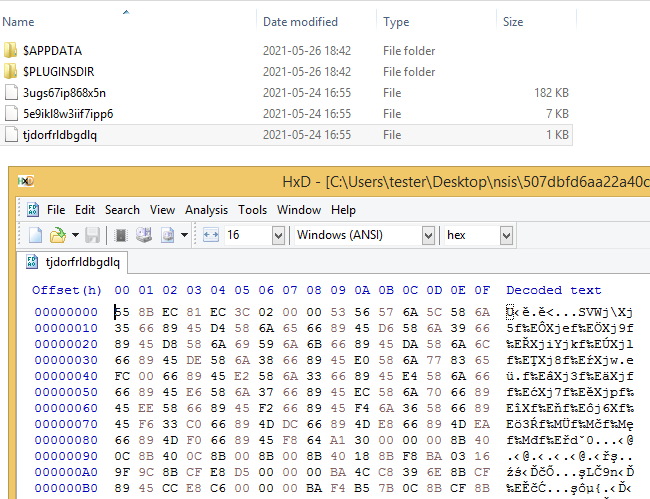
Task: Click the document icon left of File menu
Action: [33, 210]
